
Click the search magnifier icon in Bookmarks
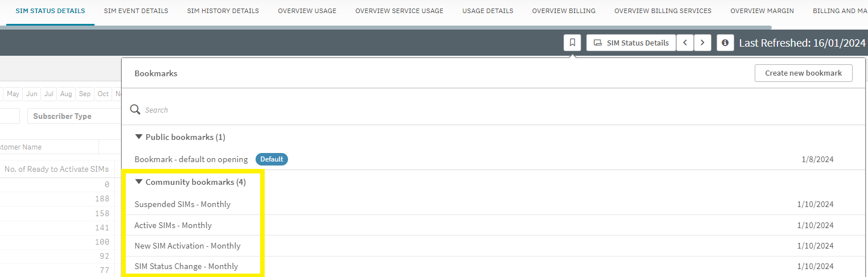[x=135, y=110]
